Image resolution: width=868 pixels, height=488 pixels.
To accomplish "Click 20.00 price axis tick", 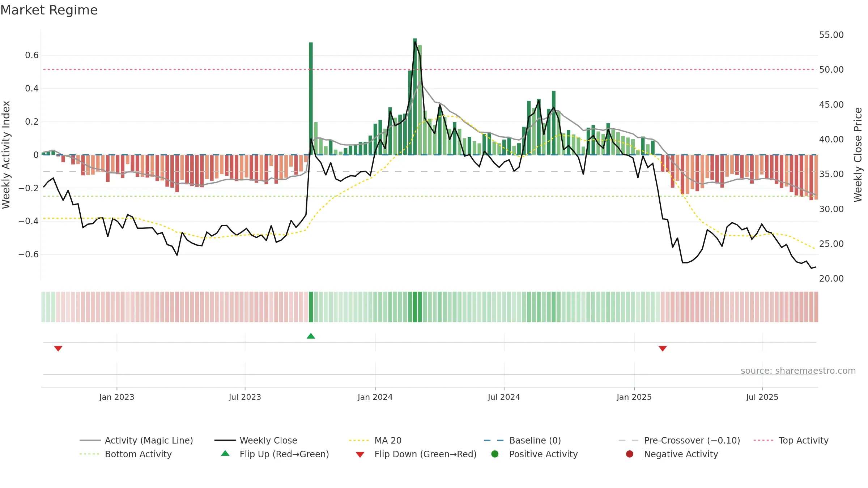I will coord(831,279).
